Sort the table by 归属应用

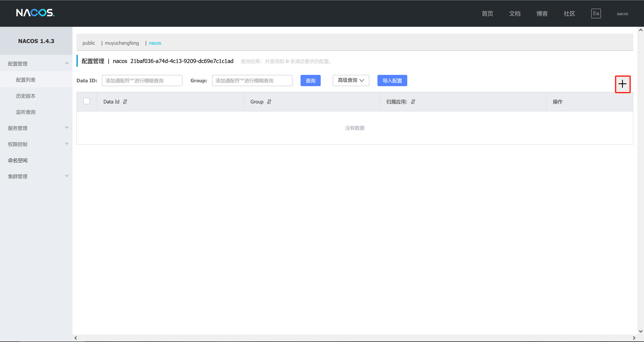pyautogui.click(x=413, y=102)
